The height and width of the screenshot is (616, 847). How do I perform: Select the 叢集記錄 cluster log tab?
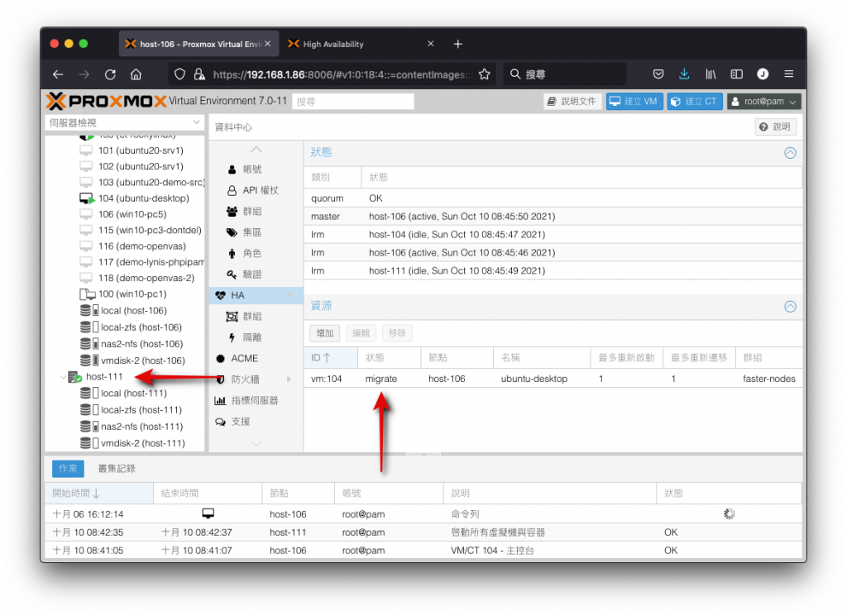point(117,469)
